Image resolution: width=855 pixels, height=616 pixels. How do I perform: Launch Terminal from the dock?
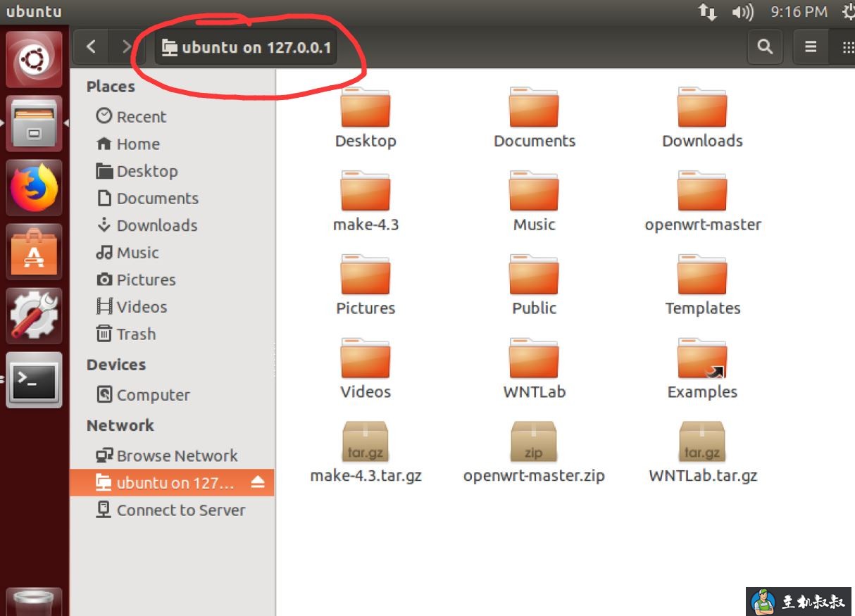click(34, 380)
